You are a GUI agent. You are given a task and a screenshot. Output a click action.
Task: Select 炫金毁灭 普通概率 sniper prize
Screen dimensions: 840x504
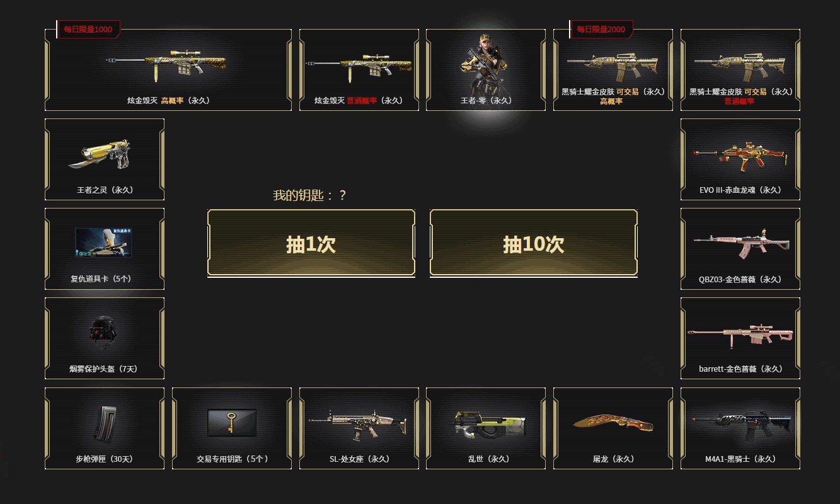click(x=359, y=70)
